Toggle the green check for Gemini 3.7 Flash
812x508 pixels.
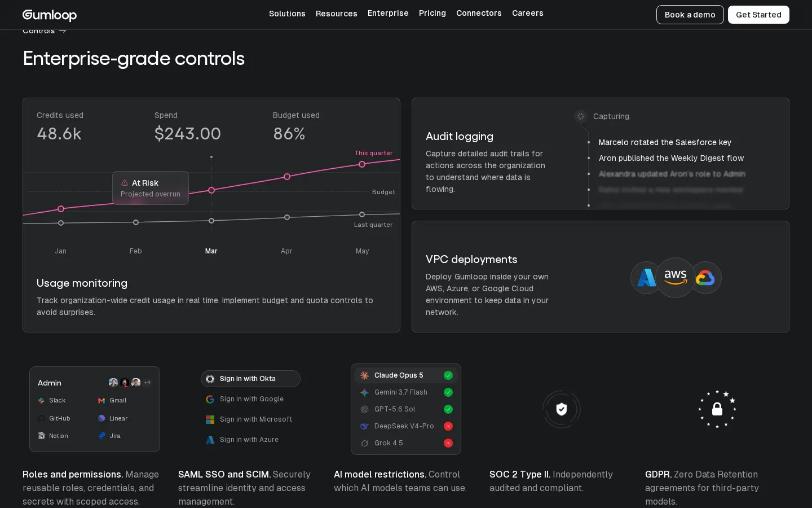448,392
